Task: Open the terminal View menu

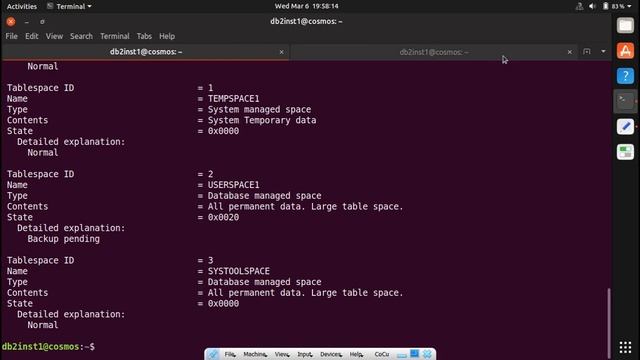Action: (x=54, y=36)
